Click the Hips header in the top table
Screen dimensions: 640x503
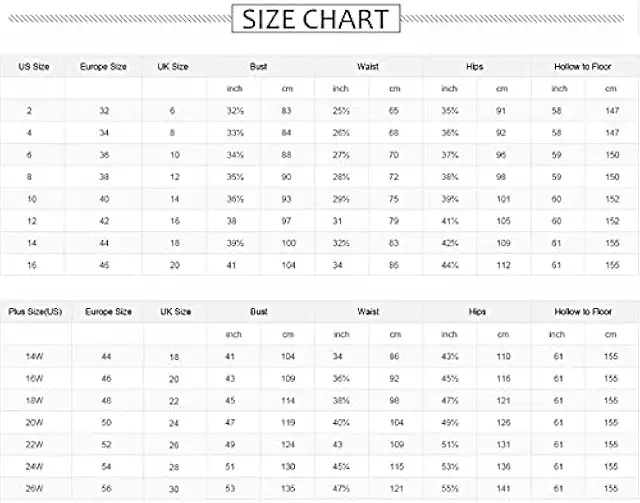pyautogui.click(x=475, y=67)
